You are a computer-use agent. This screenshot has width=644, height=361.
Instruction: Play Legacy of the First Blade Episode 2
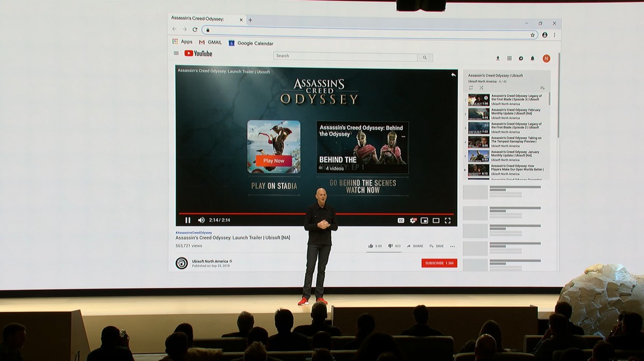coord(506,128)
